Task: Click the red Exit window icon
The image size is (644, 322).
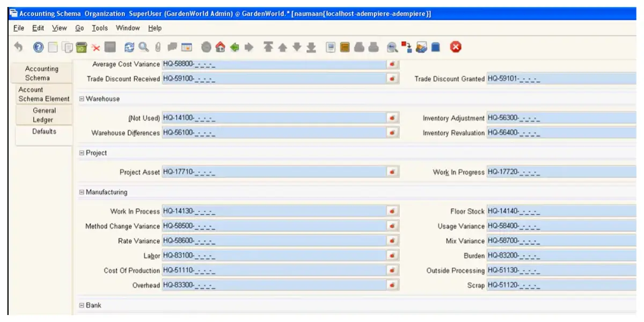Action: click(x=456, y=48)
